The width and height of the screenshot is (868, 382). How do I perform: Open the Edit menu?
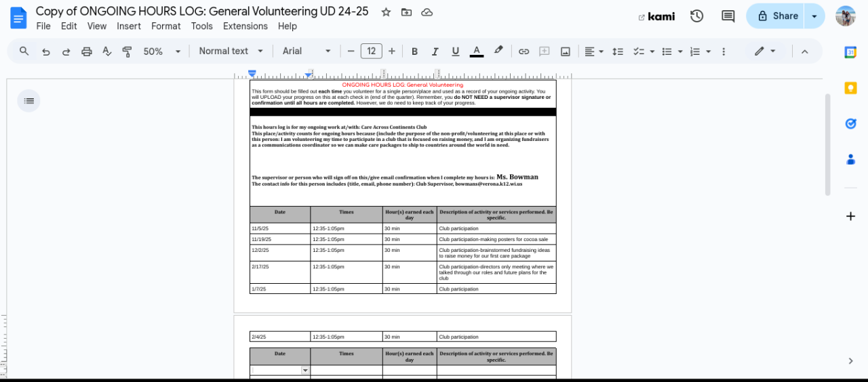point(68,26)
